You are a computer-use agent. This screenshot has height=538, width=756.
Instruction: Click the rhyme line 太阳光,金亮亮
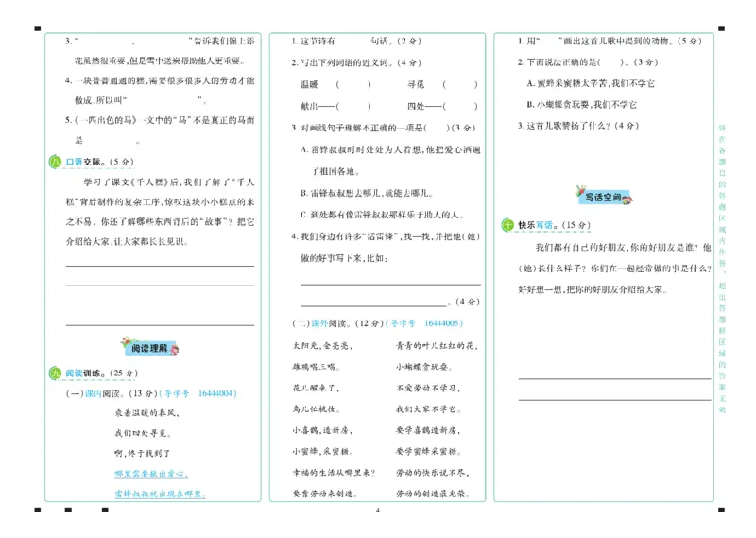322,345
